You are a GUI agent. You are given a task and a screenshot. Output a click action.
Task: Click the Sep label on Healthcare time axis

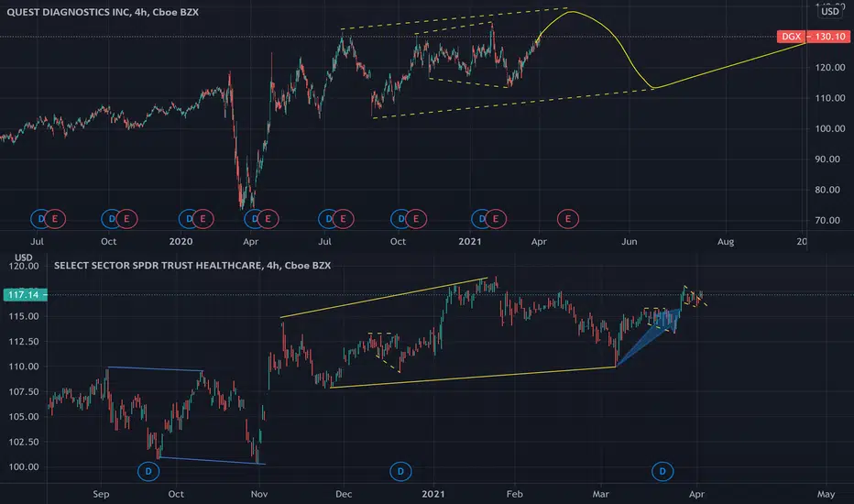(101, 494)
